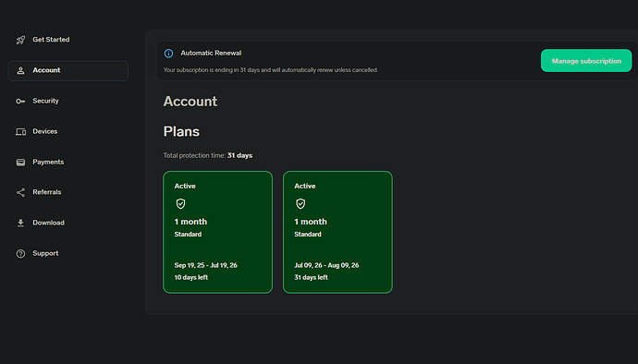638x364 pixels.
Task: Click the question mark icon beside Support
Action: point(20,254)
